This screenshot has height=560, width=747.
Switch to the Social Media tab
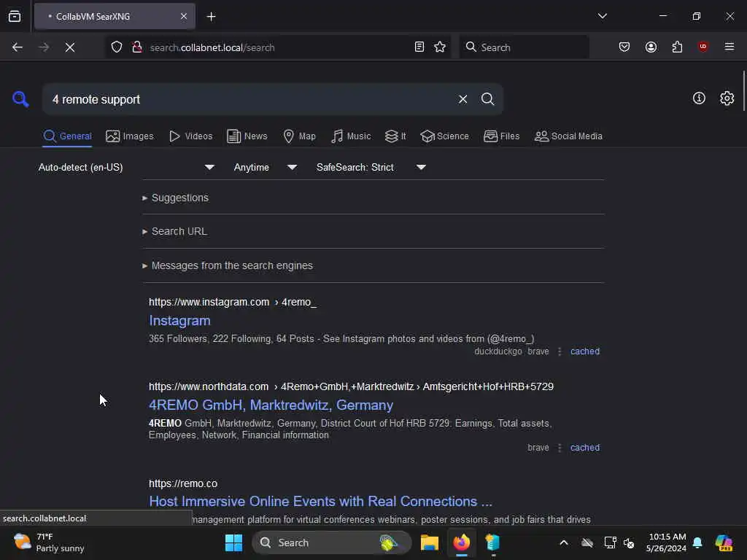pos(568,136)
